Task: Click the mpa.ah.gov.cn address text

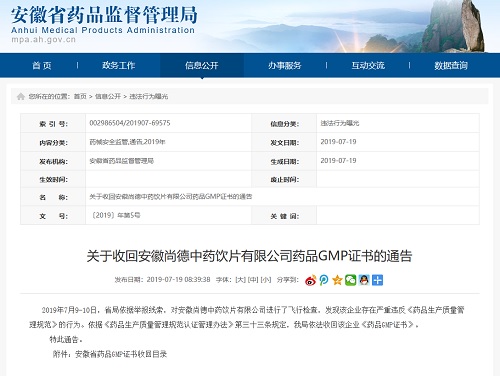Action: [x=44, y=40]
